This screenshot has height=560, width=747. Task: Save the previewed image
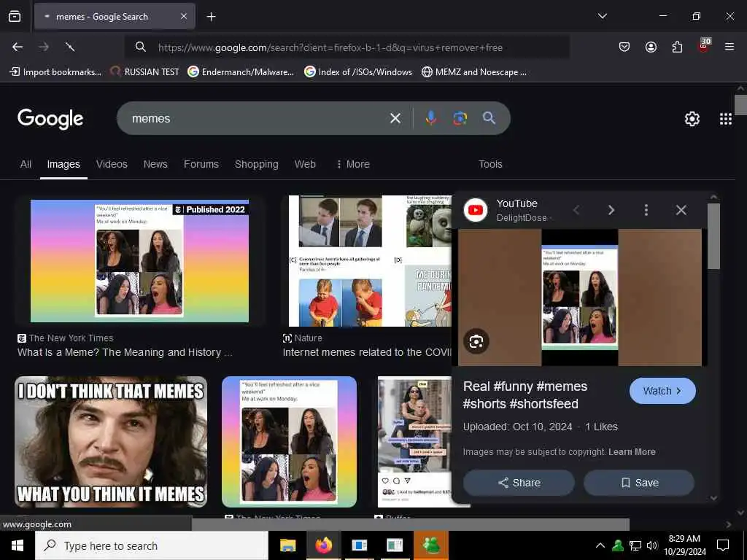coord(639,483)
